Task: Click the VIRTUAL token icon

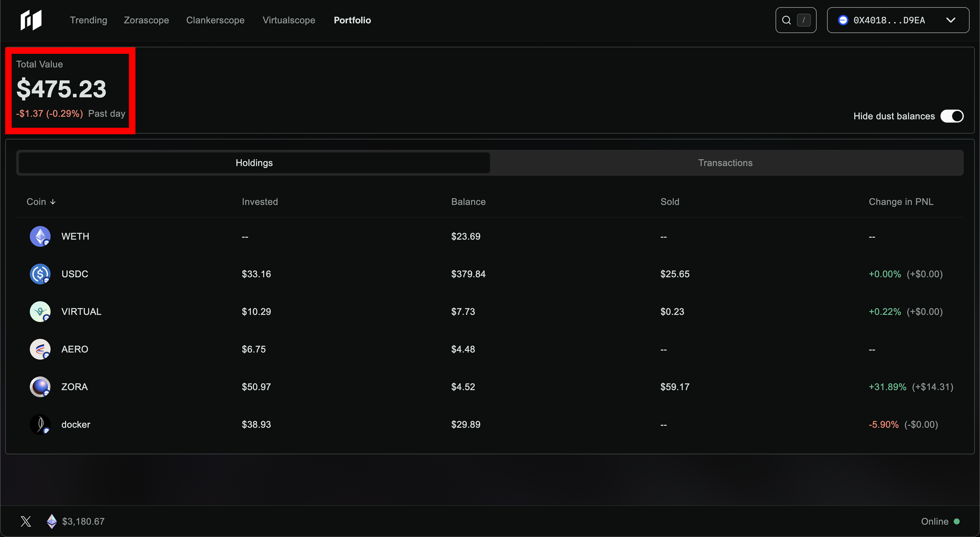Action: pos(40,312)
